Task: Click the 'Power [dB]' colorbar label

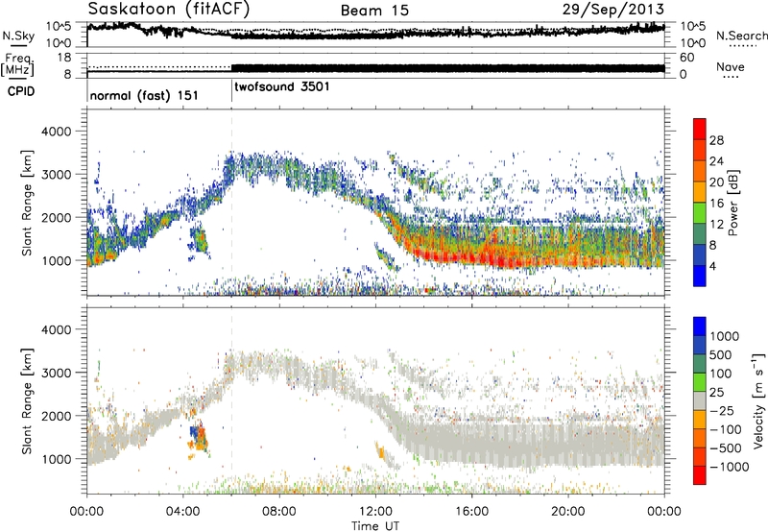Action: click(733, 203)
